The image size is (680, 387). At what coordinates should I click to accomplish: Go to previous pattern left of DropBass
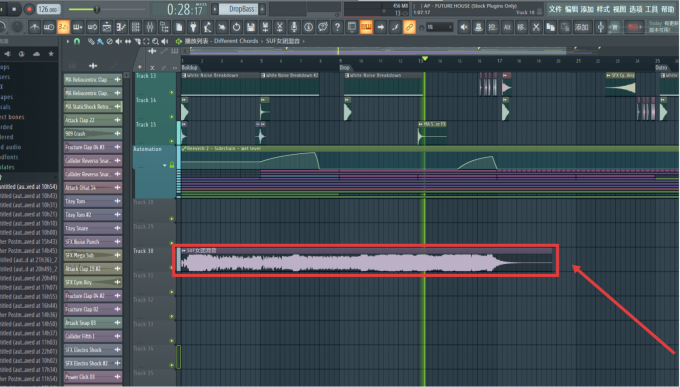pos(215,9)
